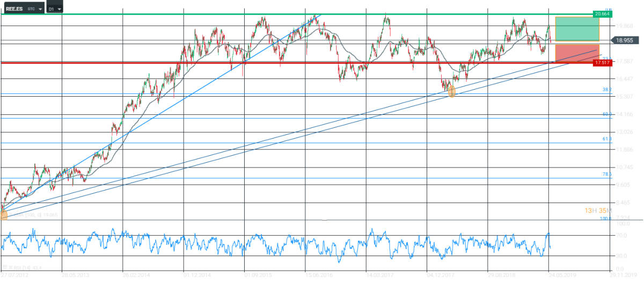Select the 78.6 Fibonacci level label

tap(607, 175)
